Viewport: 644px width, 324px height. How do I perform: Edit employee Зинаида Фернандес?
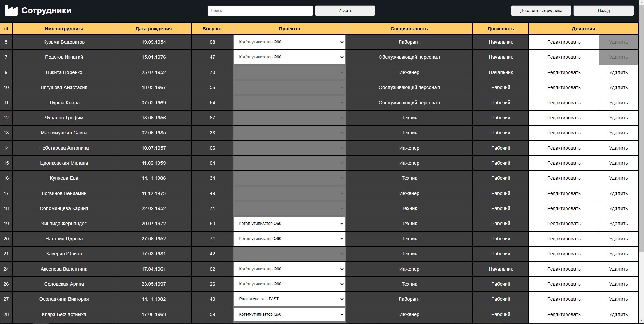(564, 224)
